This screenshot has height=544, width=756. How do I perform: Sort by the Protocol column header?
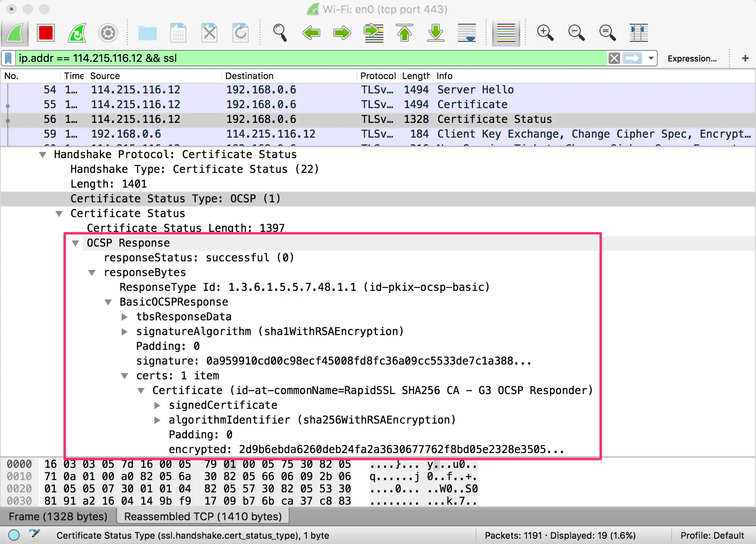pyautogui.click(x=378, y=76)
